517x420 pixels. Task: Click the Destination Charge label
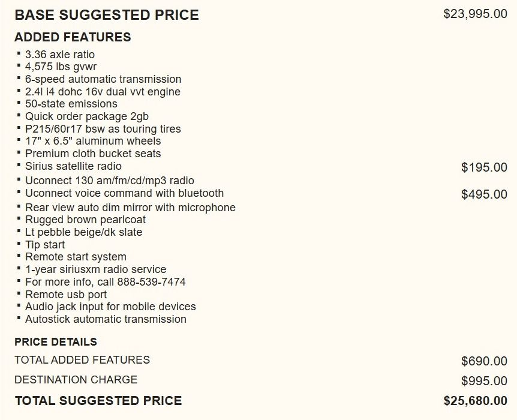76,380
